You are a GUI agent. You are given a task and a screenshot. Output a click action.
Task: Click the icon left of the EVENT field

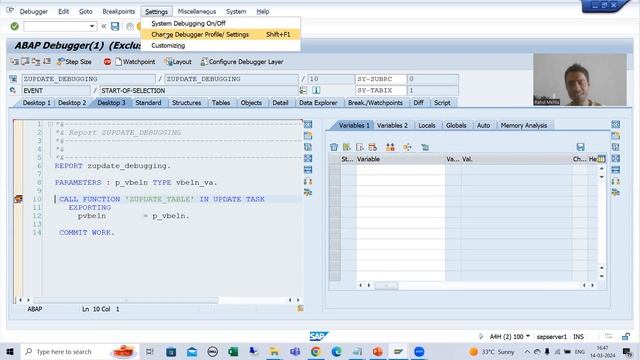pos(13,90)
